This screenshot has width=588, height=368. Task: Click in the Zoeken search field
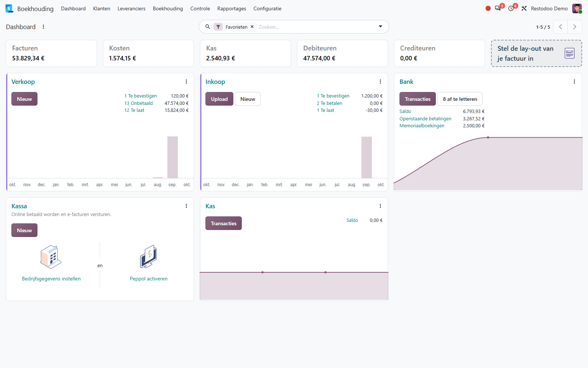tap(316, 27)
